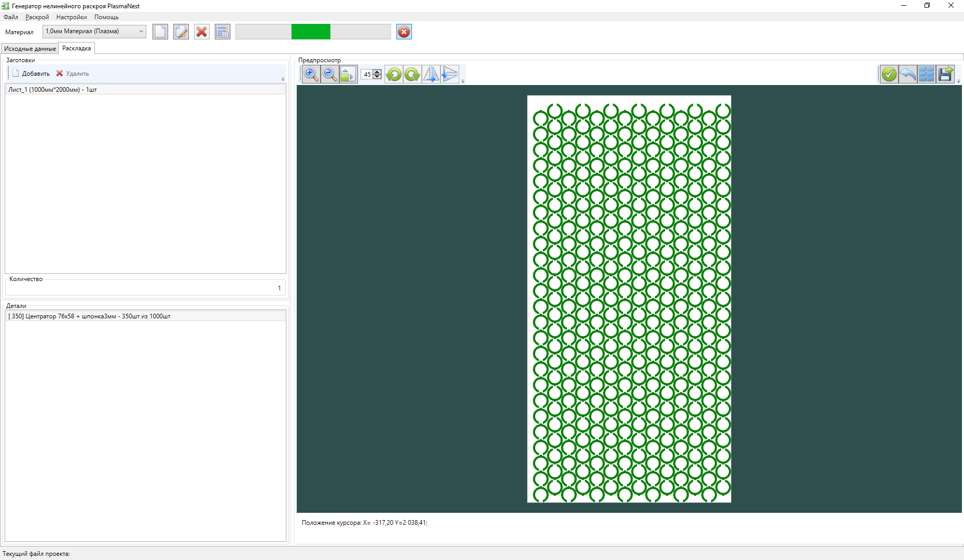The width and height of the screenshot is (964, 560).
Task: Restore the window size
Action: click(x=927, y=6)
